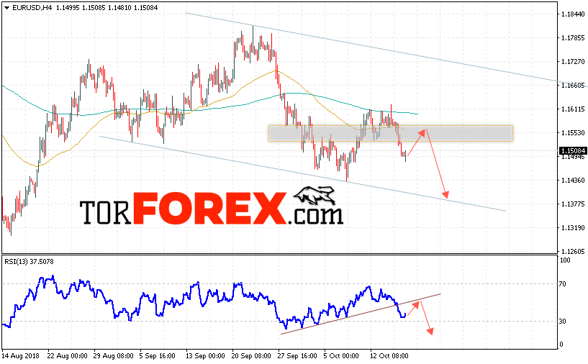Click RSI scale value 70
This screenshot has height=364, width=588.
(x=563, y=283)
